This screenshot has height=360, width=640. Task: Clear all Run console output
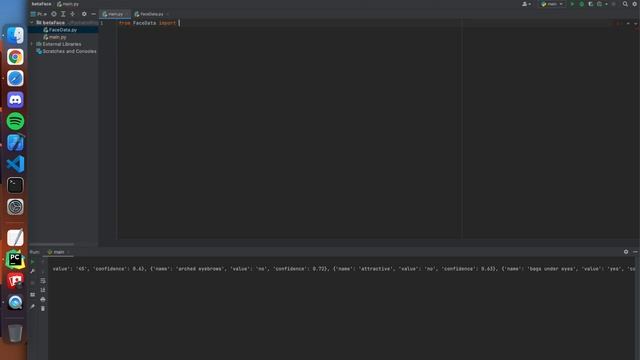(x=43, y=309)
